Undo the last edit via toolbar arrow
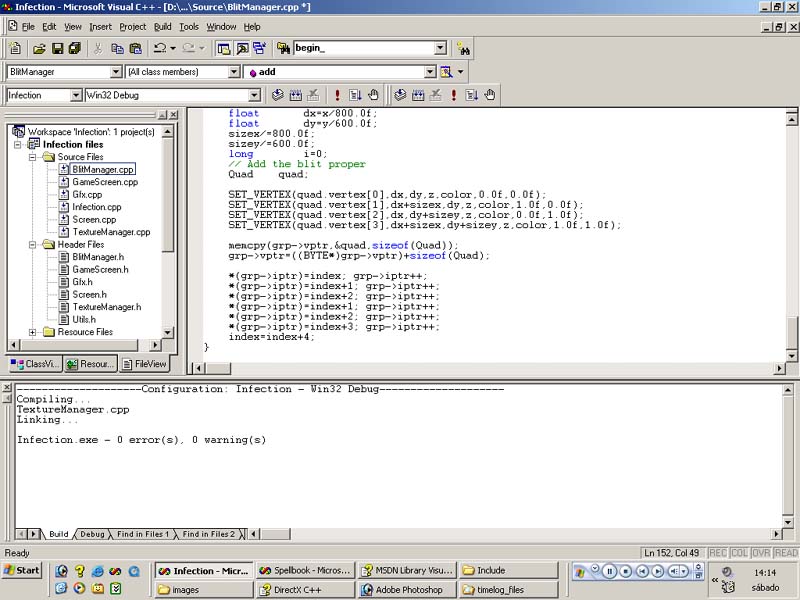Screen dimensions: 800x600 click(160, 48)
